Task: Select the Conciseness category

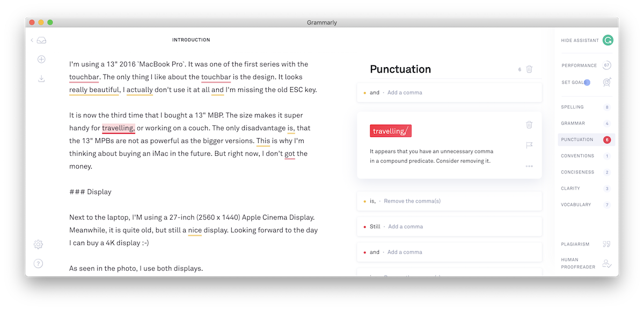Action: click(586, 172)
